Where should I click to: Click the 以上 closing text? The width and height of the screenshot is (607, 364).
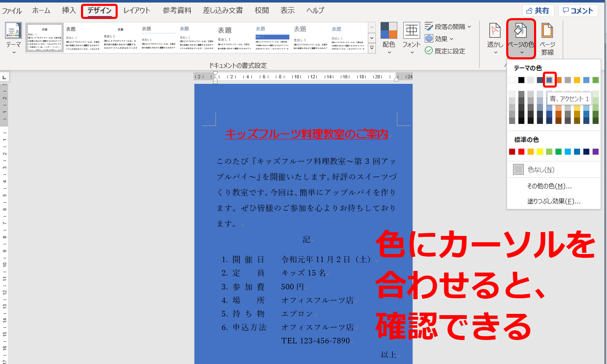tap(388, 355)
